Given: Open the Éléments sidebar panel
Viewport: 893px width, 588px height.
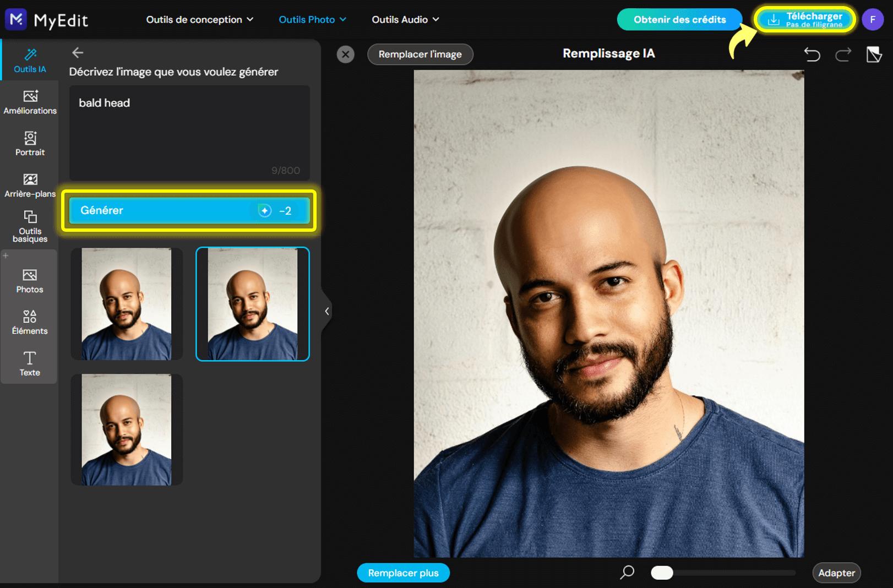Looking at the screenshot, I should click(x=30, y=323).
